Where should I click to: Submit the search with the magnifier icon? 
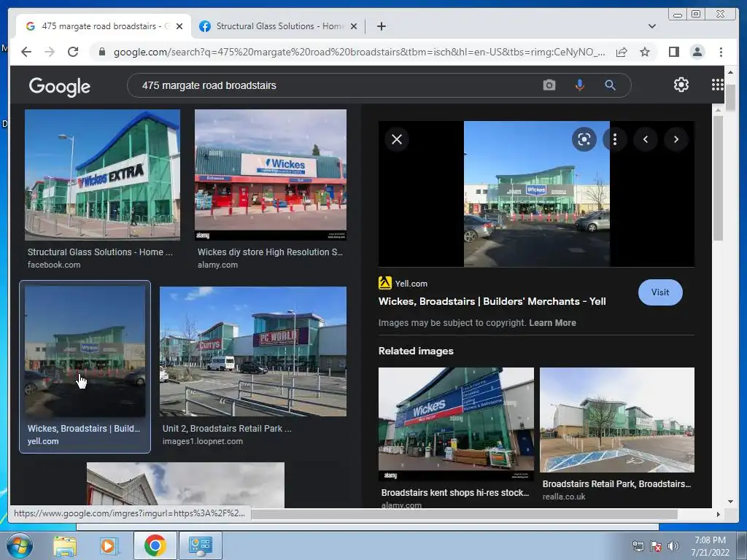(x=610, y=85)
